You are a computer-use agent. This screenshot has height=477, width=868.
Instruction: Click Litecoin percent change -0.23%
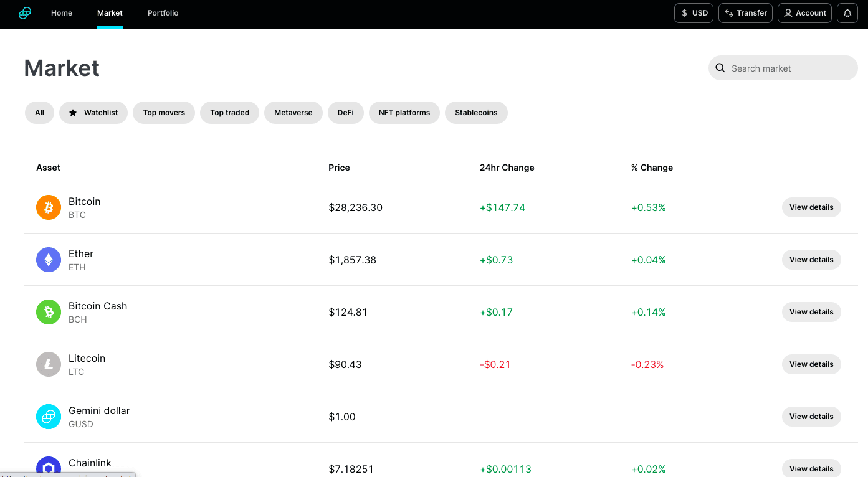tap(647, 364)
